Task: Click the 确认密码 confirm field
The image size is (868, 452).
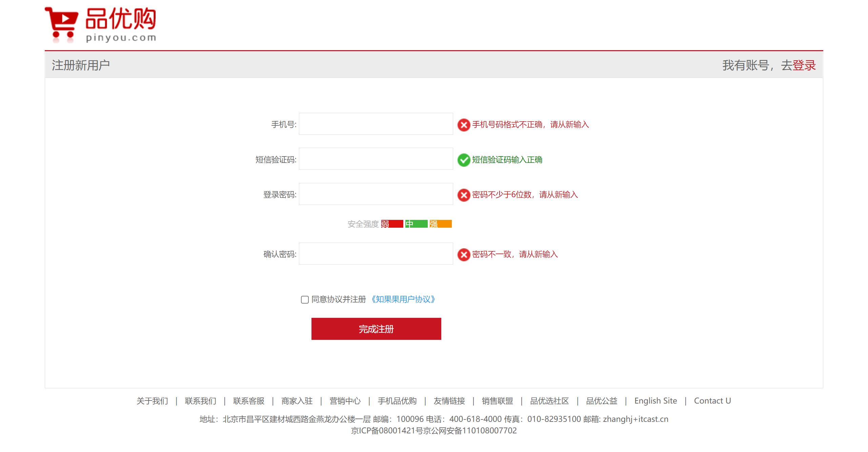Action: pyautogui.click(x=376, y=254)
